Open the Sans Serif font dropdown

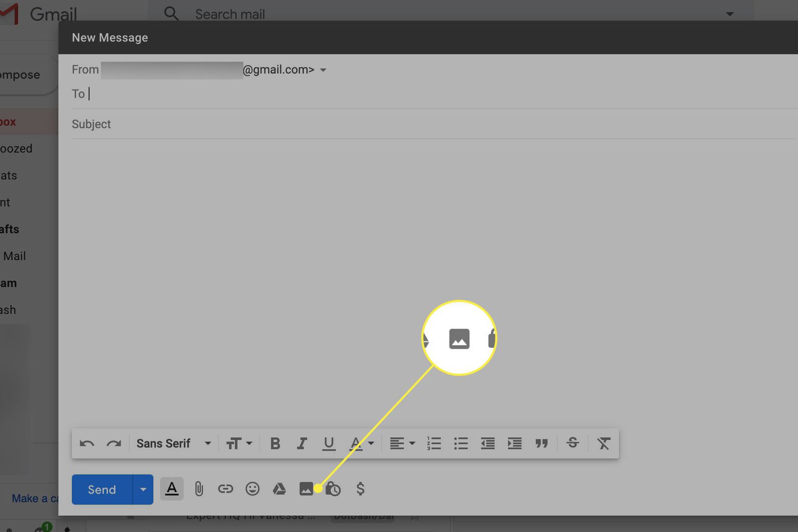pos(174,443)
